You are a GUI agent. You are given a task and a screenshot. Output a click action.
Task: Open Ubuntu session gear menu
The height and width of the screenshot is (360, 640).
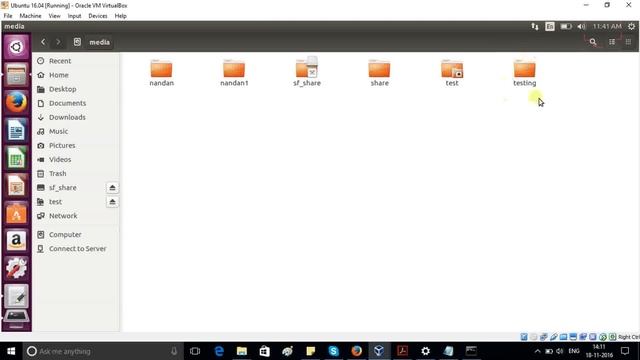click(x=631, y=27)
